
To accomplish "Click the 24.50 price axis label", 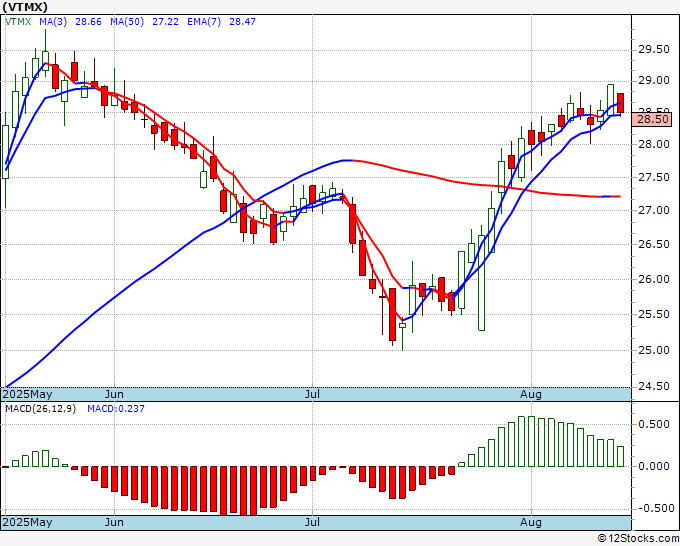I will [654, 387].
